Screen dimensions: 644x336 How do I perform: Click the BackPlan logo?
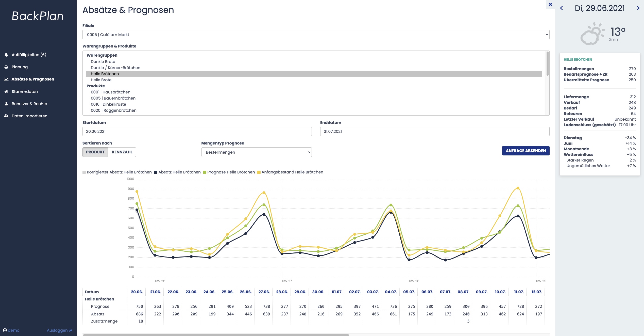[x=38, y=16]
